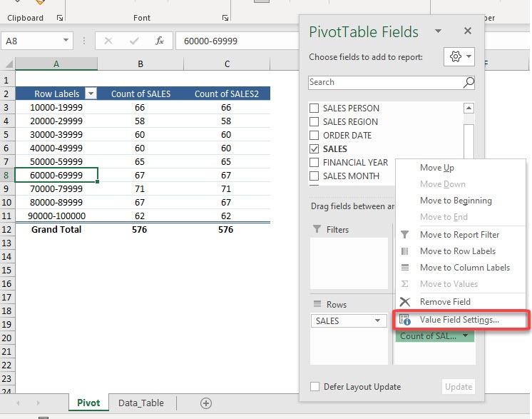Click the Move to Report Filter funnel icon
This screenshot has height=419, width=532.
(405, 235)
